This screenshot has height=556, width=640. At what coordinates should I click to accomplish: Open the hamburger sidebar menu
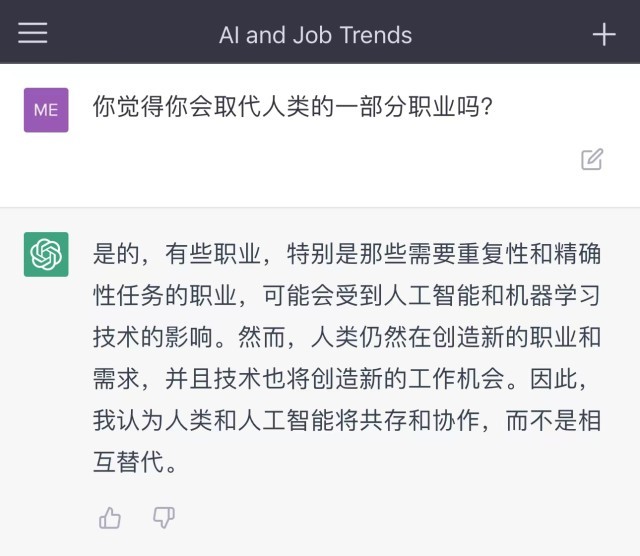(x=33, y=33)
